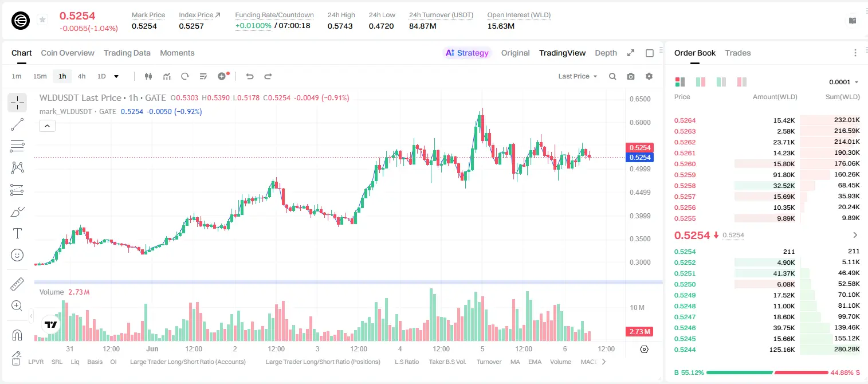Select the text annotation tool

point(17,233)
